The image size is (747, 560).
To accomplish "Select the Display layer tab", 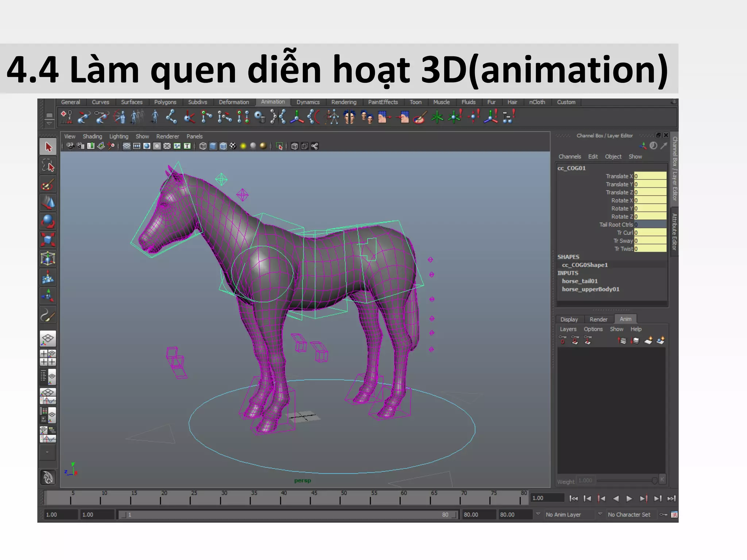I will coord(569,319).
